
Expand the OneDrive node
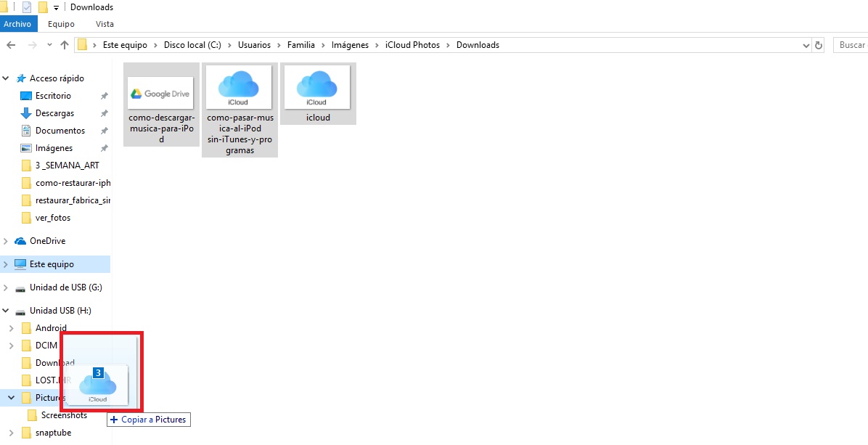tap(6, 241)
